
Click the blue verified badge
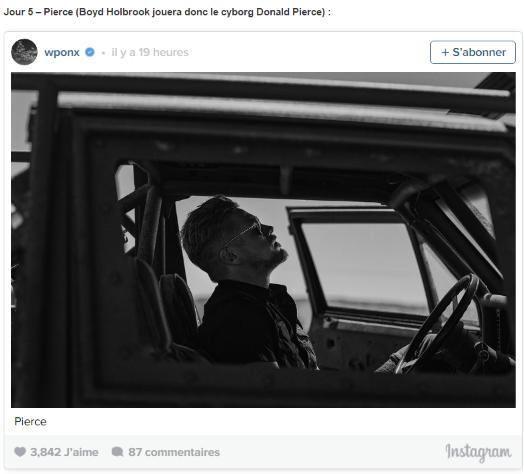90,52
